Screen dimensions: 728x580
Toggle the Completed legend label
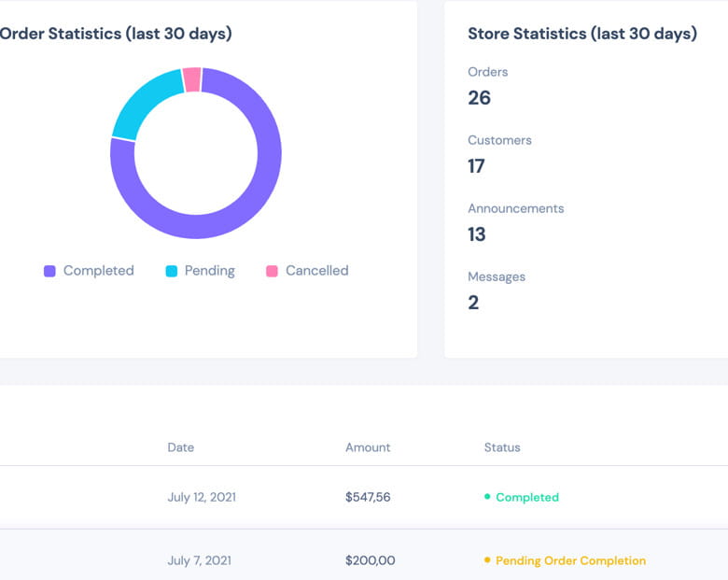98,271
